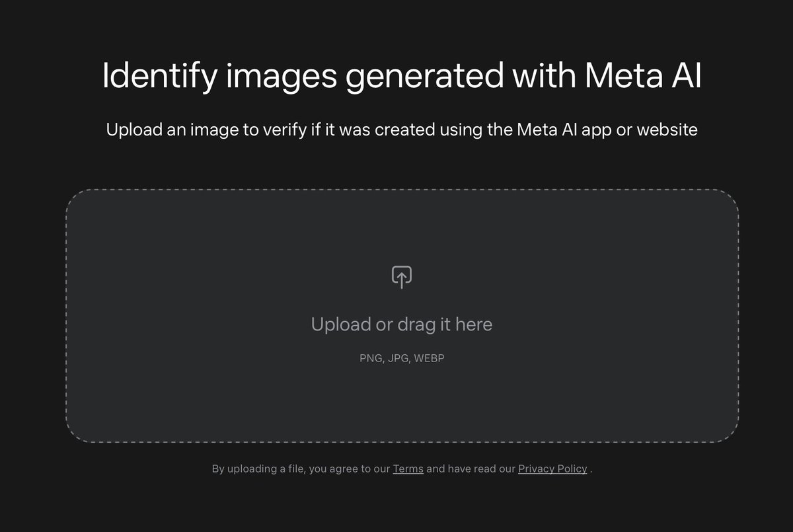Click the 'Upload an image to verify' subtitle
The image size is (793, 532).
pyautogui.click(x=402, y=129)
